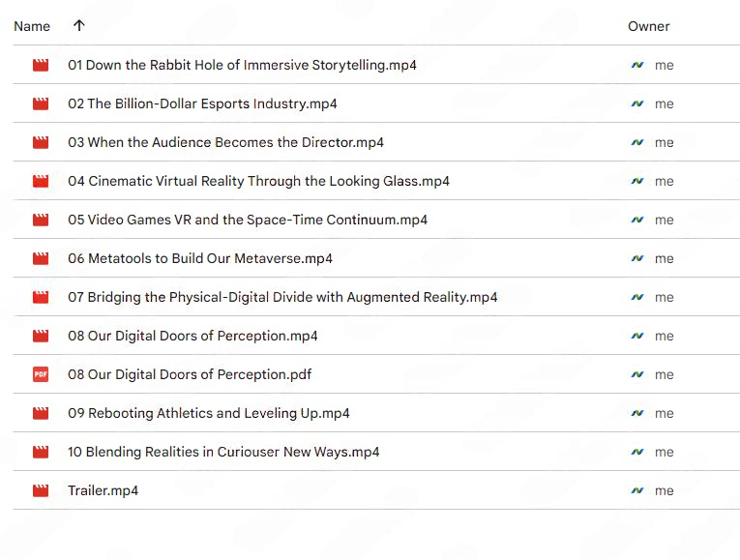Select 06 Metatools to Build Our Metaverse.mp4

click(x=200, y=258)
